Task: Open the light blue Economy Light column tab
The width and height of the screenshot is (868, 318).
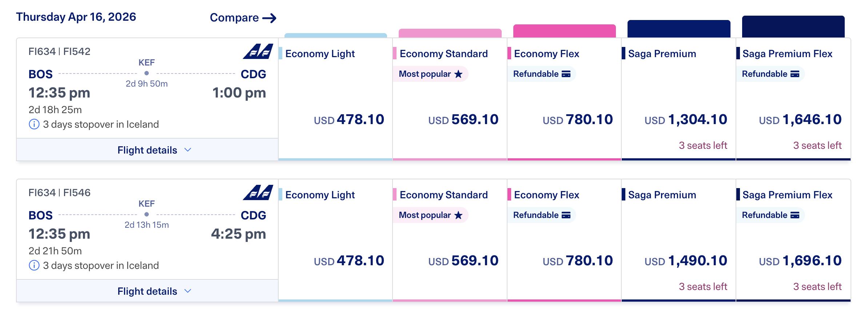Action: (x=335, y=35)
